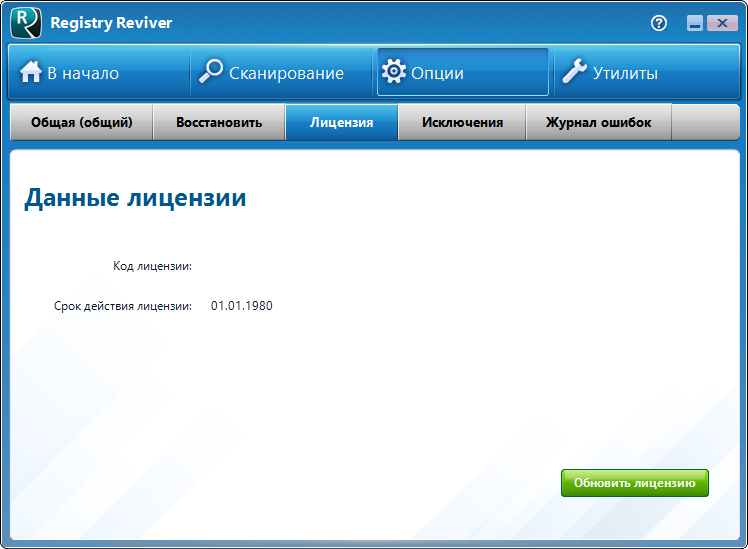Open the Утилиты section

click(x=646, y=73)
